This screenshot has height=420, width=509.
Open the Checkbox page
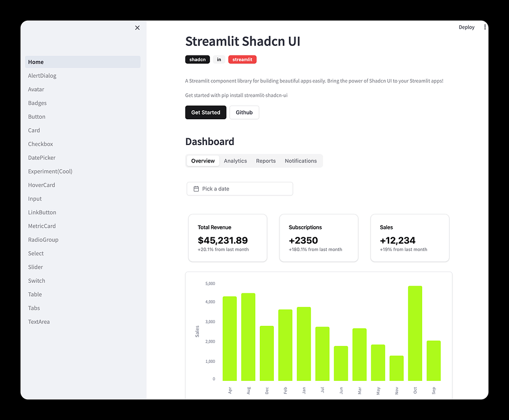pos(83,144)
